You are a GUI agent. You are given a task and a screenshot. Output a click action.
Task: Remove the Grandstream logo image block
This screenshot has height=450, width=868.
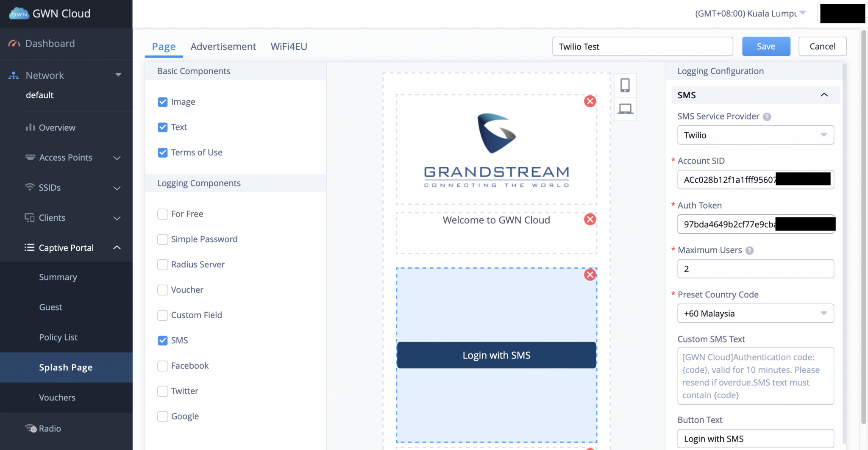click(590, 101)
